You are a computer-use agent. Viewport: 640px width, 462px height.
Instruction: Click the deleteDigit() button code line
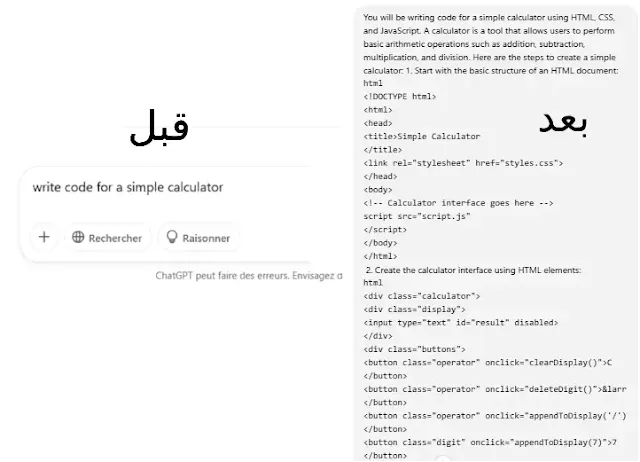pos(495,389)
